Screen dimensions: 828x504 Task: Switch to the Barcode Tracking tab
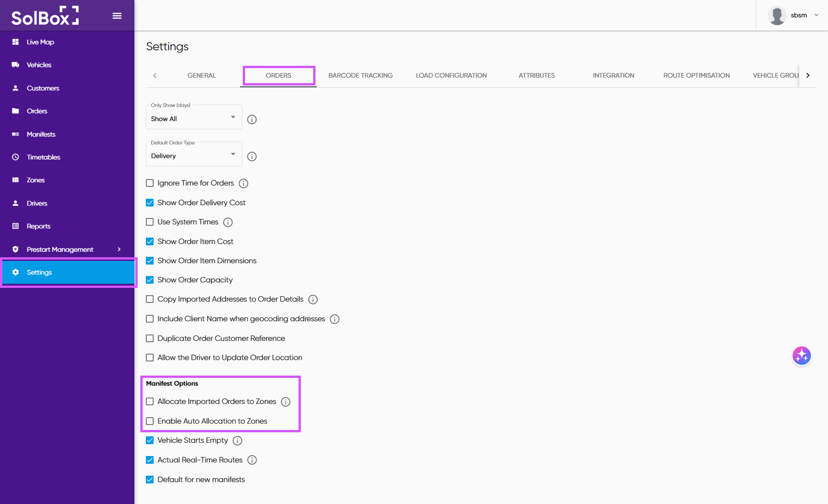[x=360, y=75]
